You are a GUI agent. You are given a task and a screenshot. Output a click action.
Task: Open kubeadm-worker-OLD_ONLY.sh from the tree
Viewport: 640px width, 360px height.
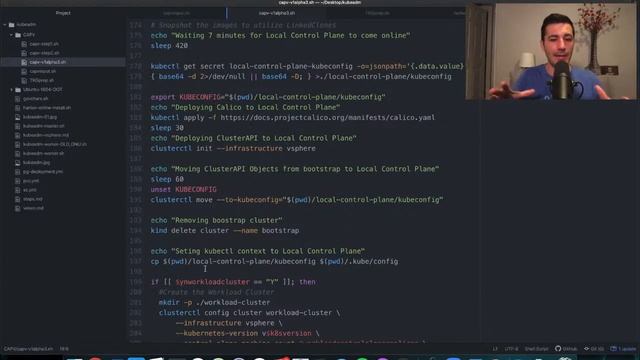point(55,144)
